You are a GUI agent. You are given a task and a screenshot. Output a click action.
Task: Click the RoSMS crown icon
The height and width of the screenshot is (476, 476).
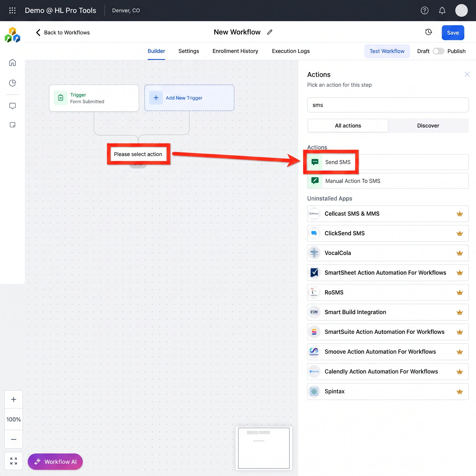[459, 292]
